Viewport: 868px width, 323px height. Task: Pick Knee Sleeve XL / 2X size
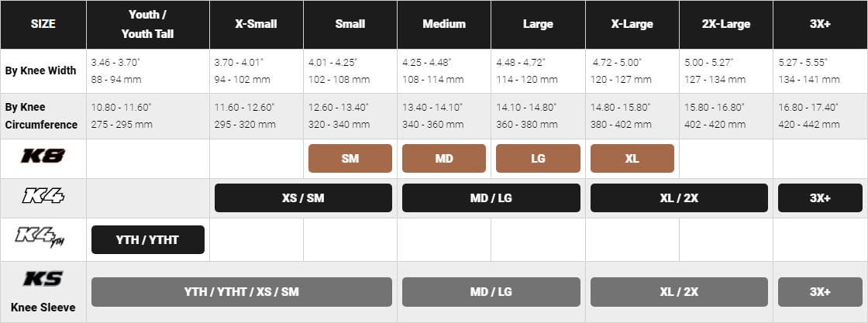[x=679, y=292]
